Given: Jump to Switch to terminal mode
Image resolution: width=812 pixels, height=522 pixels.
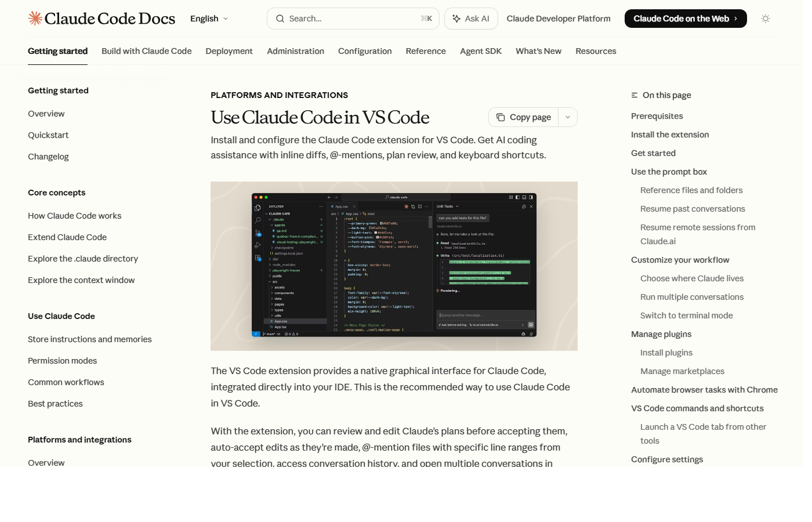Looking at the screenshot, I should [x=687, y=316].
